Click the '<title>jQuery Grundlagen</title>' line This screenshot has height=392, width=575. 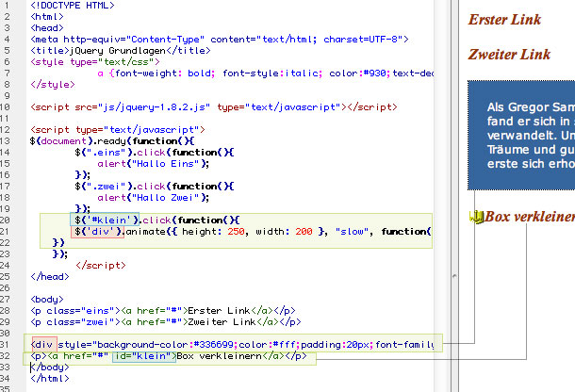tap(121, 51)
